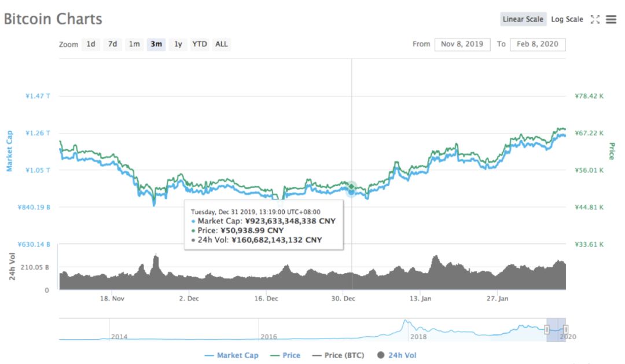Set zoom range to 7d
625x364 pixels.
click(113, 44)
